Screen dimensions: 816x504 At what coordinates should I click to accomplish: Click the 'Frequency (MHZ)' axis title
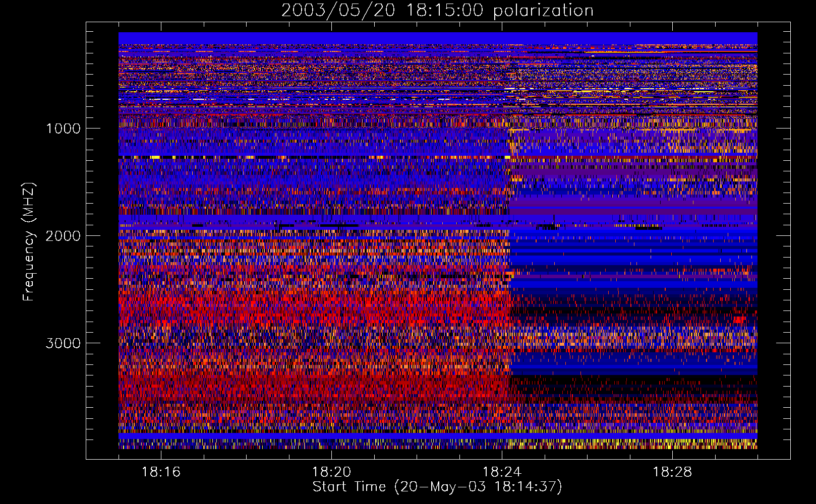click(x=29, y=242)
